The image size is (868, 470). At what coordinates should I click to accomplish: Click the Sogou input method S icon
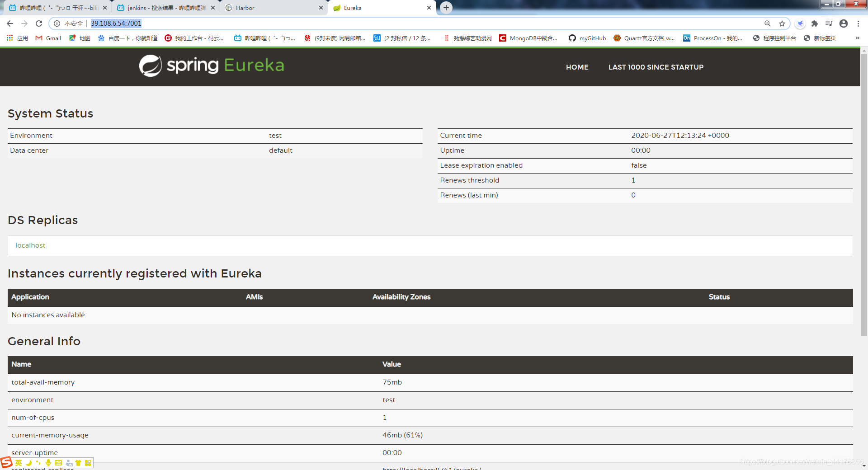tap(6, 462)
